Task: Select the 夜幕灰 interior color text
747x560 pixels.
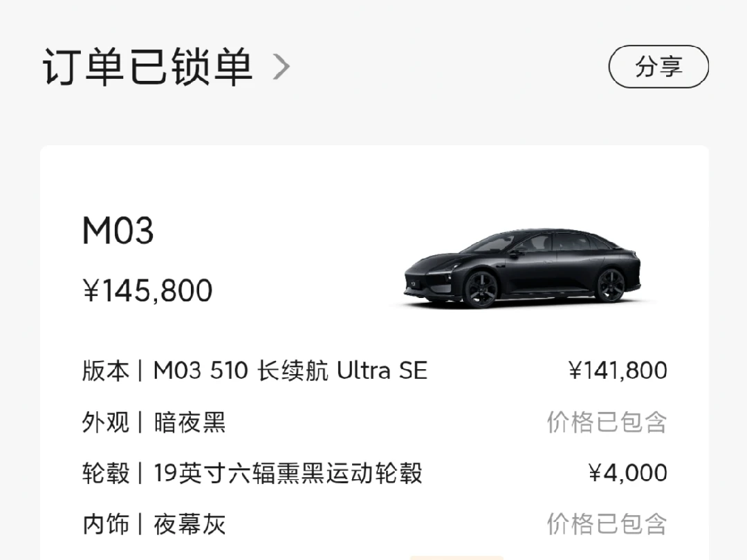Action: (190, 525)
